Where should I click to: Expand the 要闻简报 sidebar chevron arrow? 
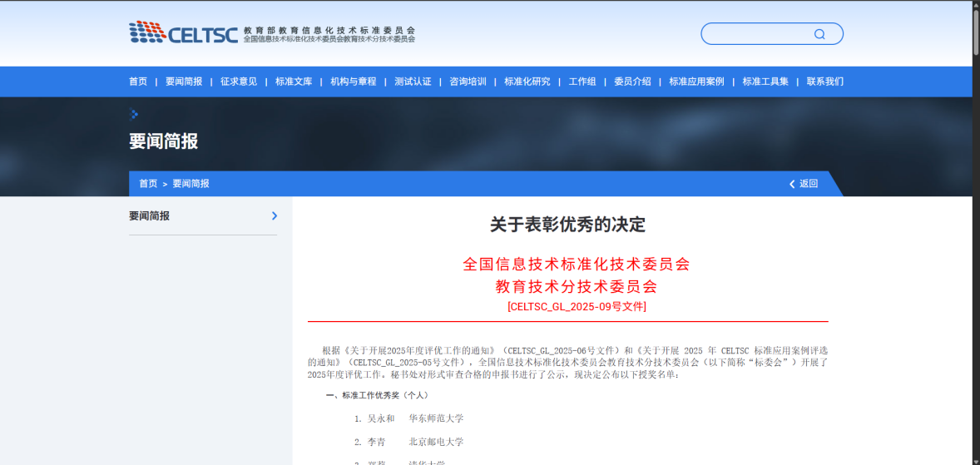click(275, 216)
